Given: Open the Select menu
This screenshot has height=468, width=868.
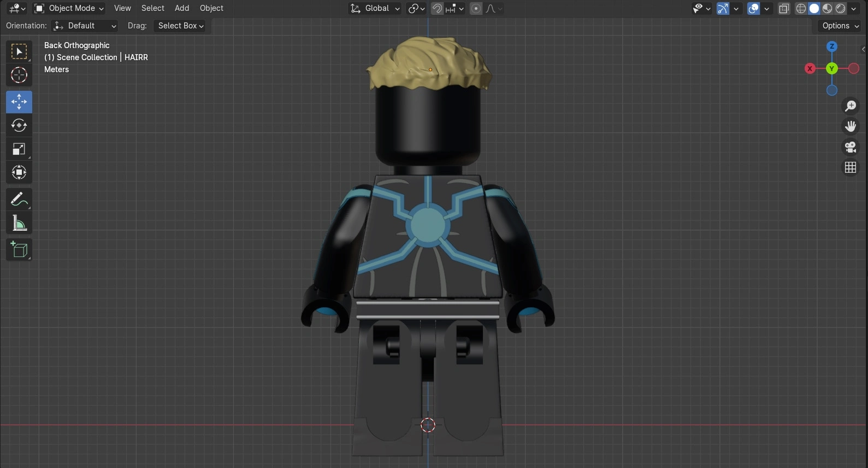Looking at the screenshot, I should coord(153,8).
